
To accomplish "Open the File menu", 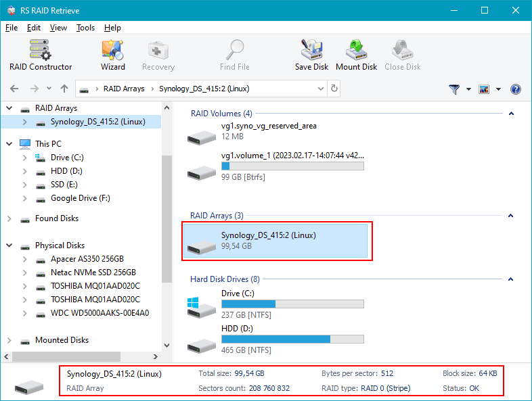I will pyautogui.click(x=12, y=28).
